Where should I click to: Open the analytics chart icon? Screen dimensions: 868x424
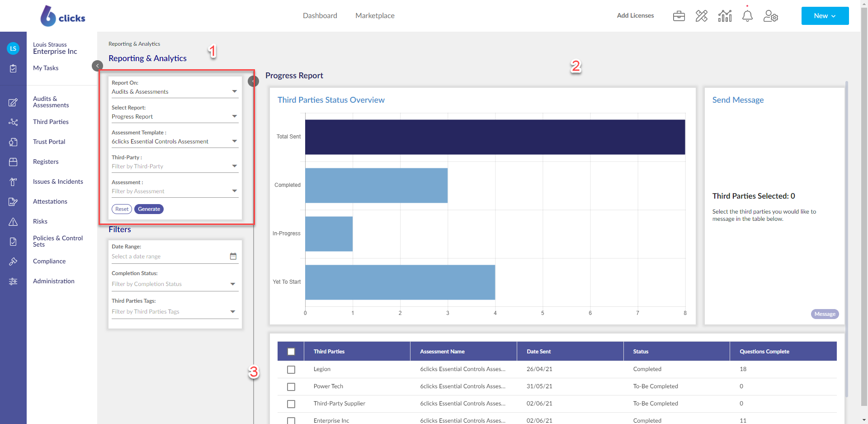click(x=725, y=16)
